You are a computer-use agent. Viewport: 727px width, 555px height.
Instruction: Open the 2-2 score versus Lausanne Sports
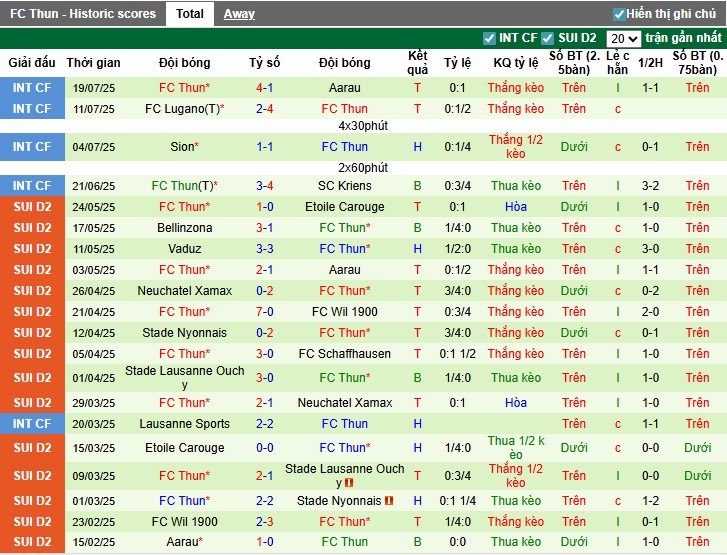[x=264, y=424]
